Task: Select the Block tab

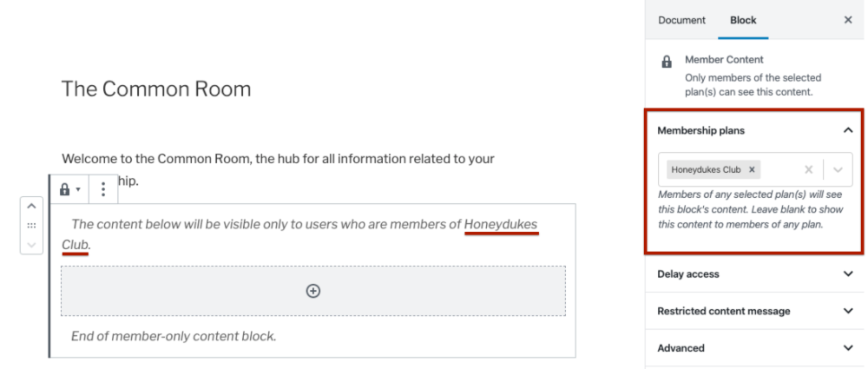Action: pyautogui.click(x=743, y=20)
